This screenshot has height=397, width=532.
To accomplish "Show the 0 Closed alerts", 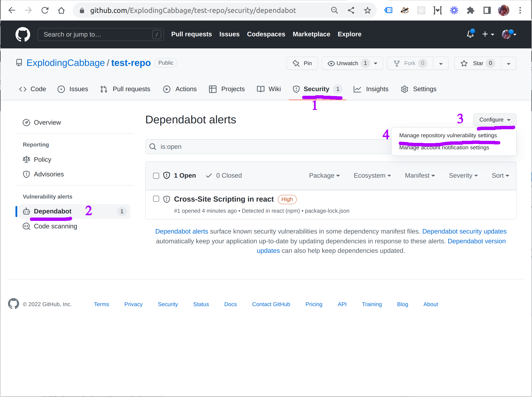I will (x=224, y=176).
